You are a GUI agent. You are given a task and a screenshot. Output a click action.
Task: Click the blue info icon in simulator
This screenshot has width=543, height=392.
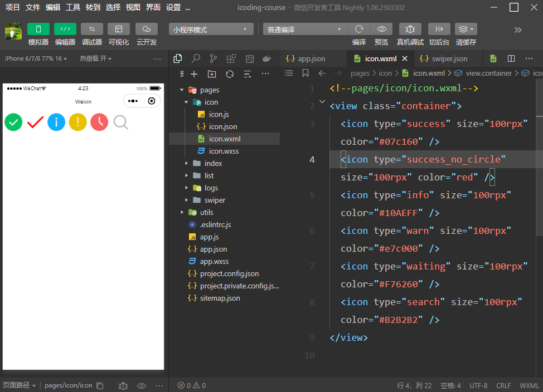pyautogui.click(x=56, y=122)
